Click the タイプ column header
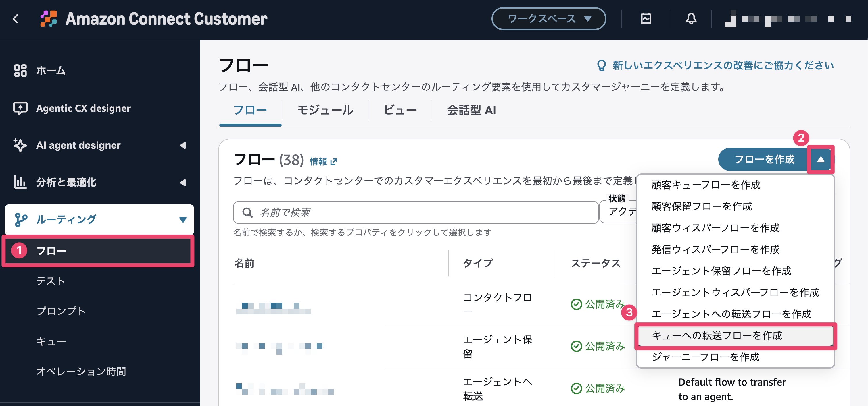This screenshot has width=868, height=406. coord(478,263)
